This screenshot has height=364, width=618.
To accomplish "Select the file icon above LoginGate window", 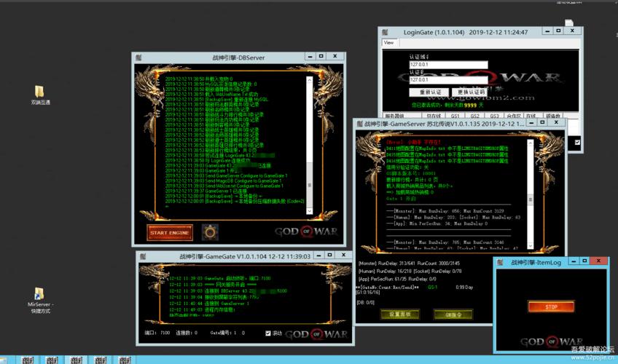I will tap(568, 23).
